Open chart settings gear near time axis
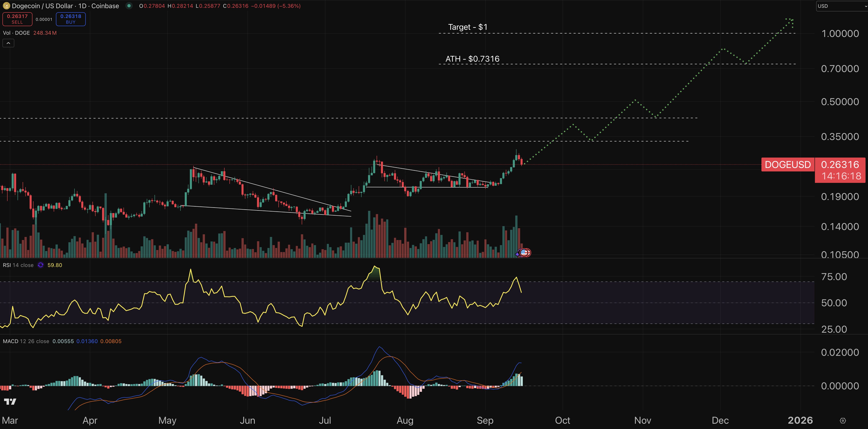868x429 pixels. pyautogui.click(x=843, y=421)
